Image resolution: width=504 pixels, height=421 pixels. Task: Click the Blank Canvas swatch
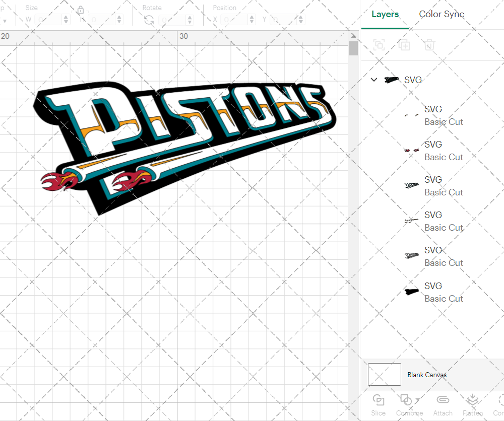(385, 375)
